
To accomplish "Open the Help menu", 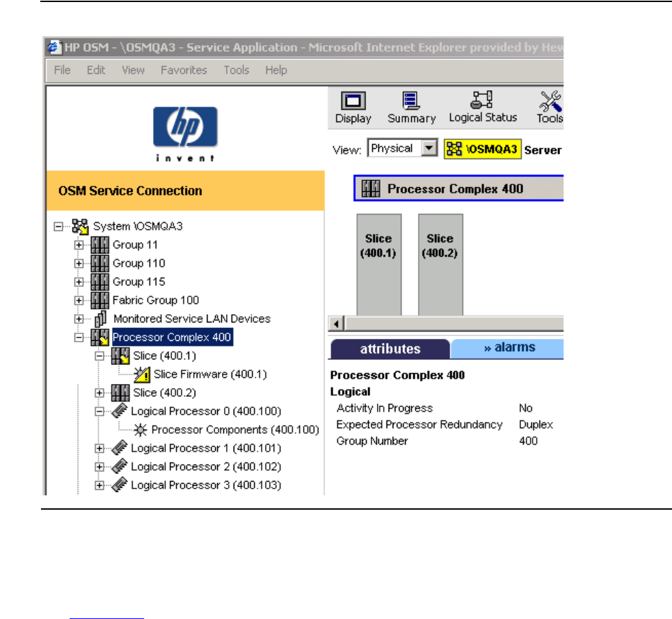I will [x=276, y=70].
